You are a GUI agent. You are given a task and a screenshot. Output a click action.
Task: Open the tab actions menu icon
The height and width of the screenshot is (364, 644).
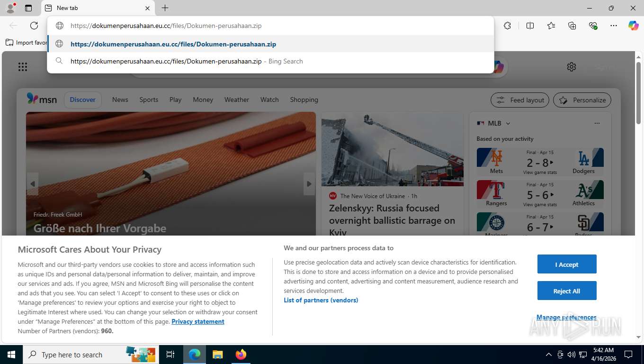[x=28, y=8]
